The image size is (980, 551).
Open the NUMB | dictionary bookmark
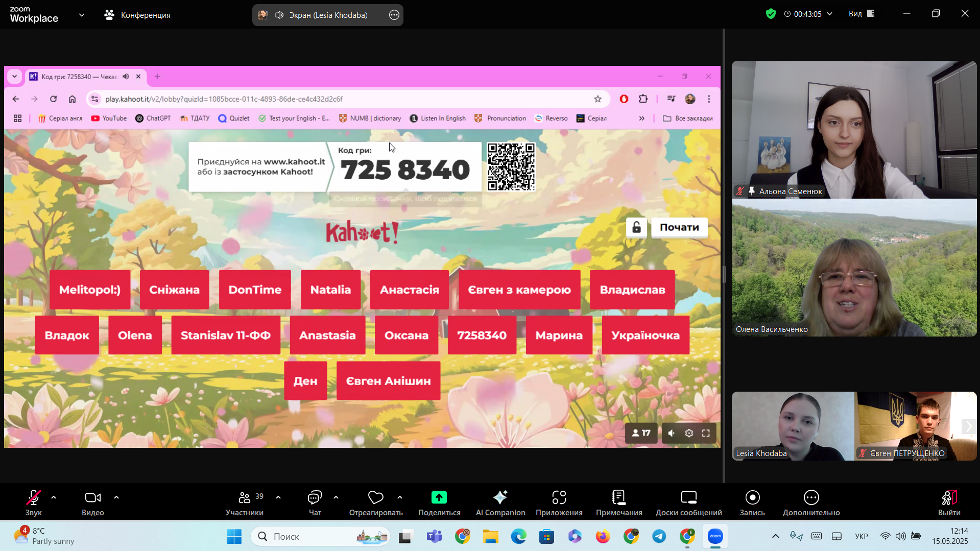370,118
